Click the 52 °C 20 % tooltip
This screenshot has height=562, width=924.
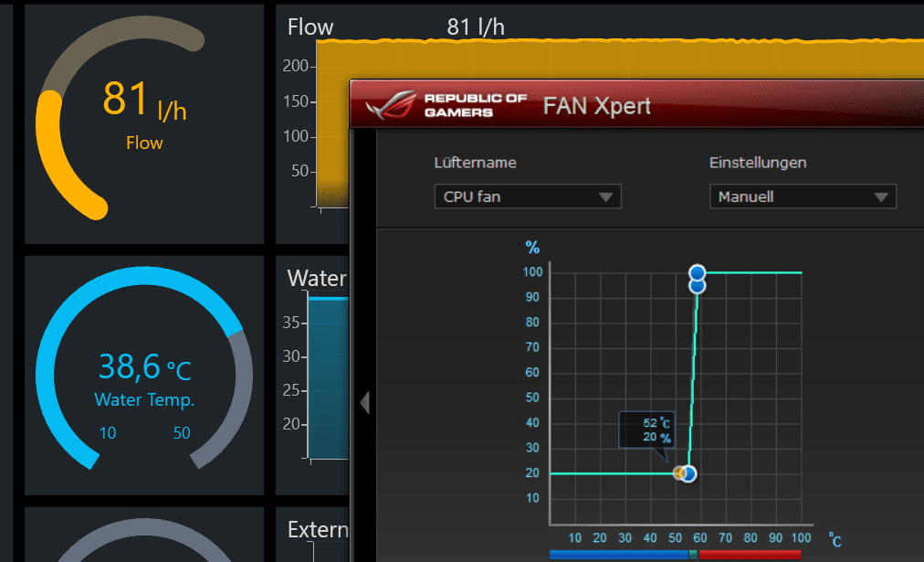(646, 430)
